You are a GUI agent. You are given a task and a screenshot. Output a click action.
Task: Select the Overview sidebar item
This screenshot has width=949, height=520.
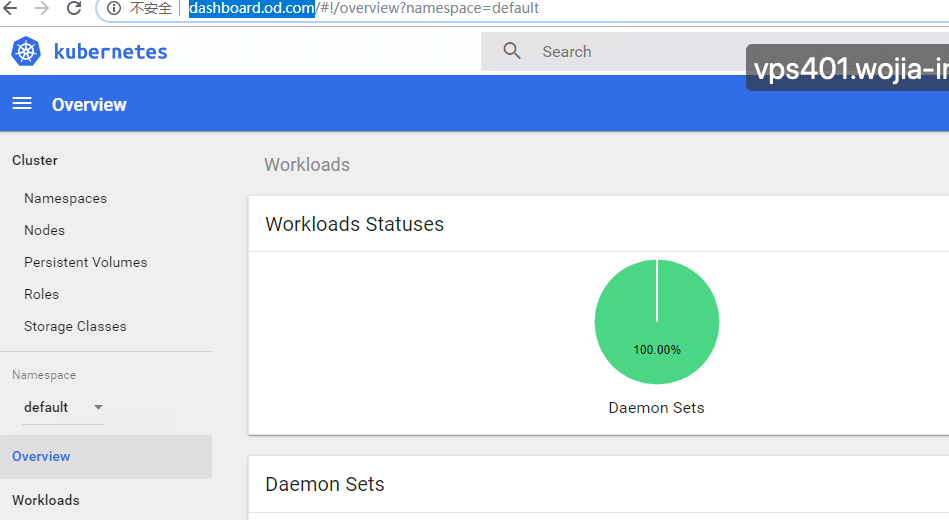[x=41, y=456]
